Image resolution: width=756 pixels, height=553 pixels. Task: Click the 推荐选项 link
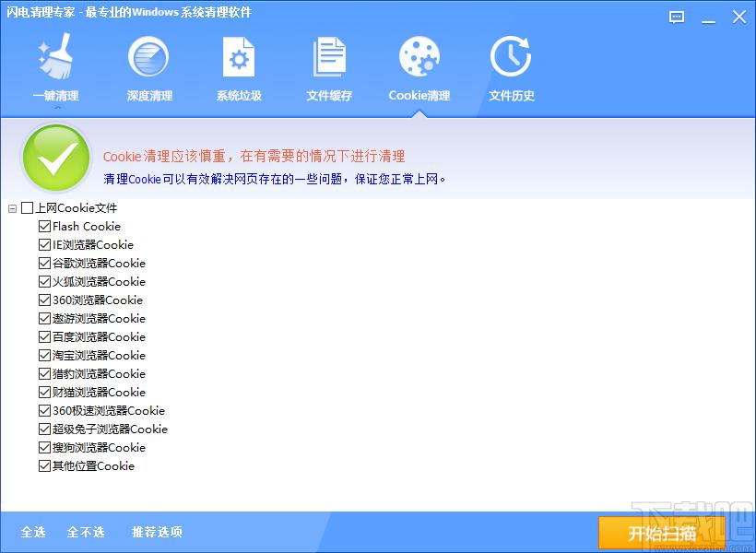click(x=157, y=532)
